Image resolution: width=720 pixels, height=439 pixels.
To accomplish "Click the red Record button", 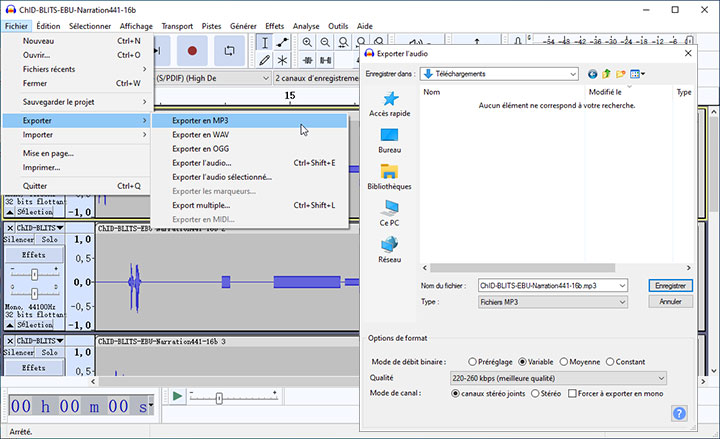I will click(191, 50).
